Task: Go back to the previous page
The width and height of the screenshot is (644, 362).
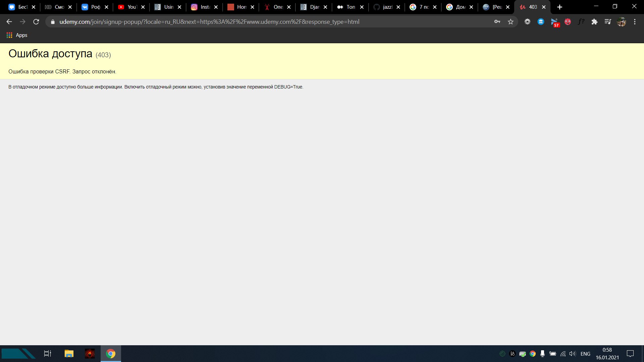Action: 9,22
